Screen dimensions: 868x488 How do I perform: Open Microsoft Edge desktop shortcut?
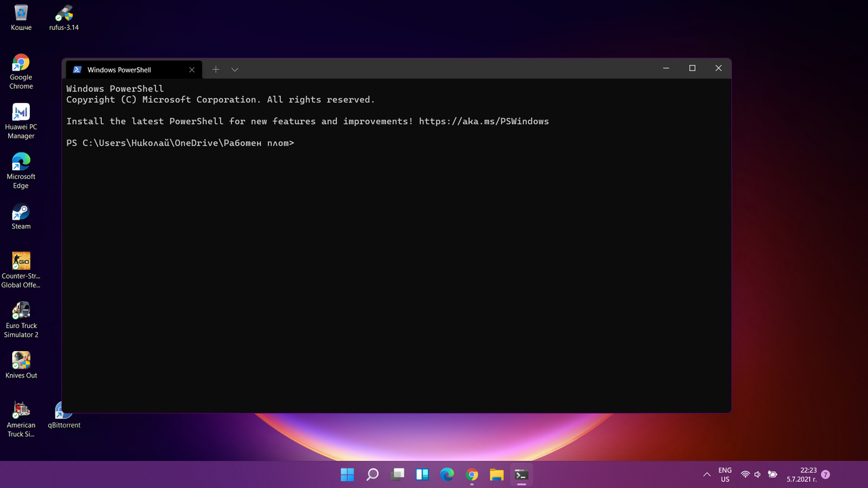tap(21, 171)
